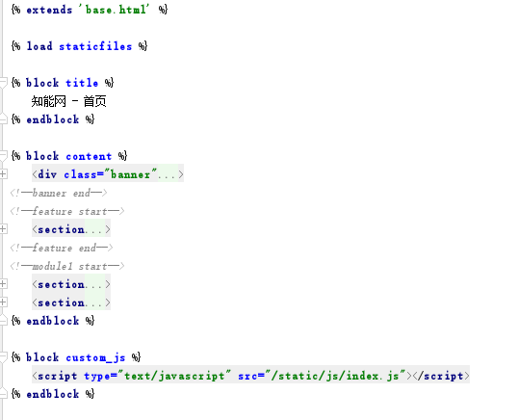The image size is (518, 420).
Task: Place cursor on 'base.html' string
Action: click(x=114, y=10)
